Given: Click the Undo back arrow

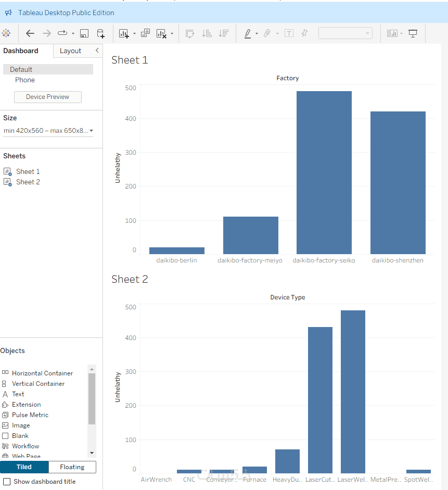Looking at the screenshot, I should (30, 33).
